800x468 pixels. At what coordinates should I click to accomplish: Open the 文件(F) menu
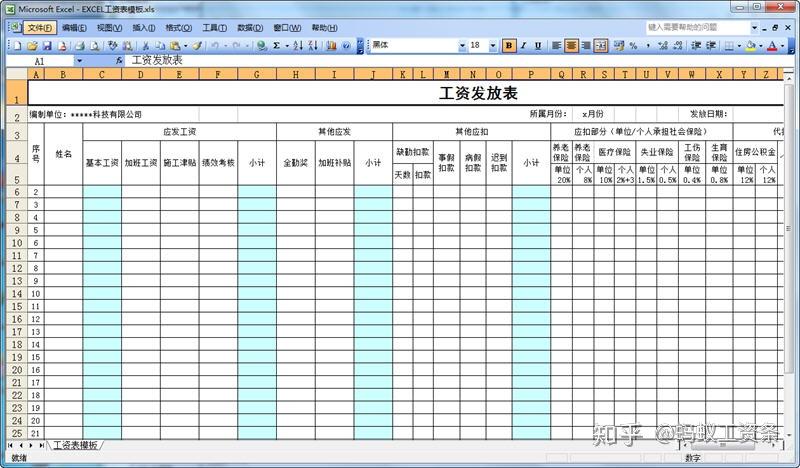point(39,28)
